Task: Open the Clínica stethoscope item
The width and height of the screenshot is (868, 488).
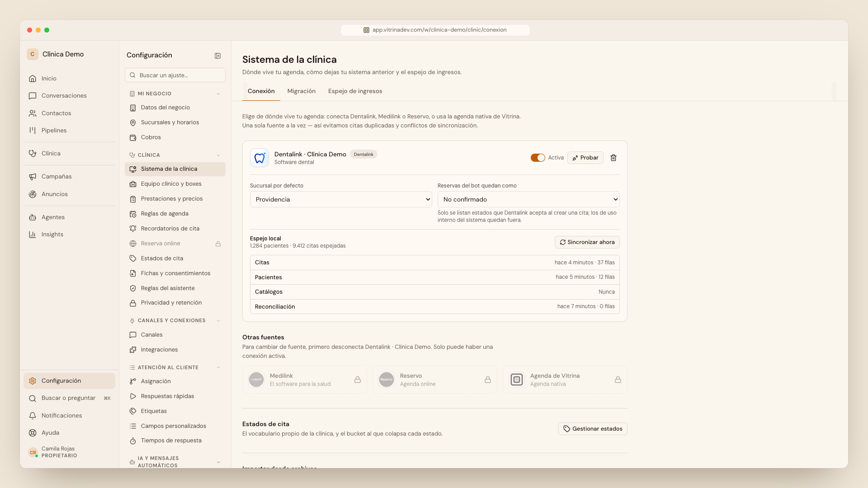Action: pos(69,154)
